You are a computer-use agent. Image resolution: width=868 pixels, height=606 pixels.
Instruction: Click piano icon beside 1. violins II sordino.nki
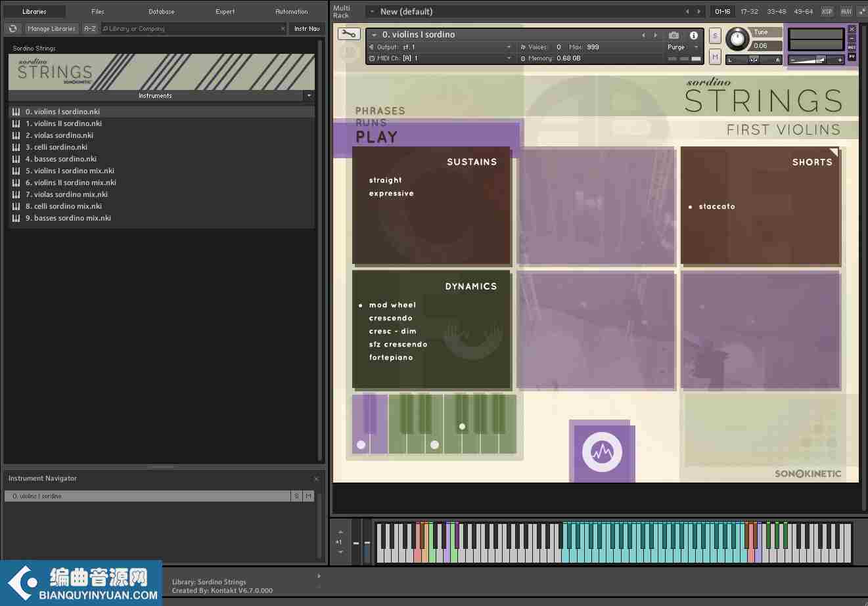click(16, 123)
